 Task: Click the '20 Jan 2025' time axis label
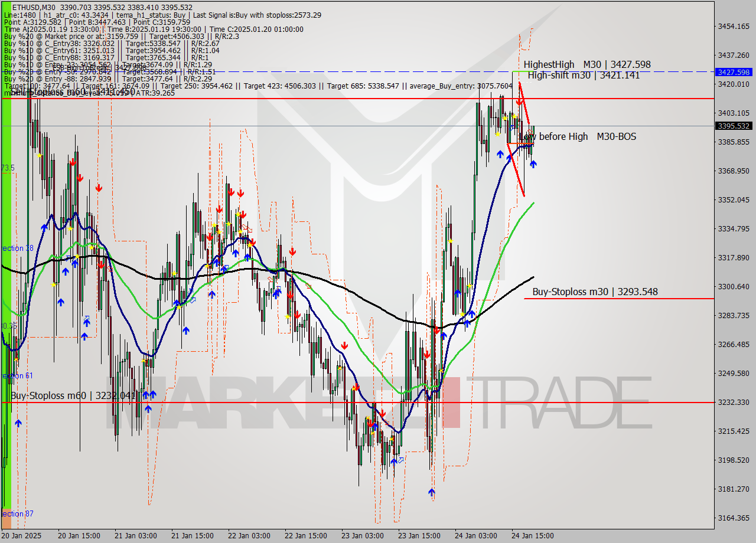coord(22,536)
